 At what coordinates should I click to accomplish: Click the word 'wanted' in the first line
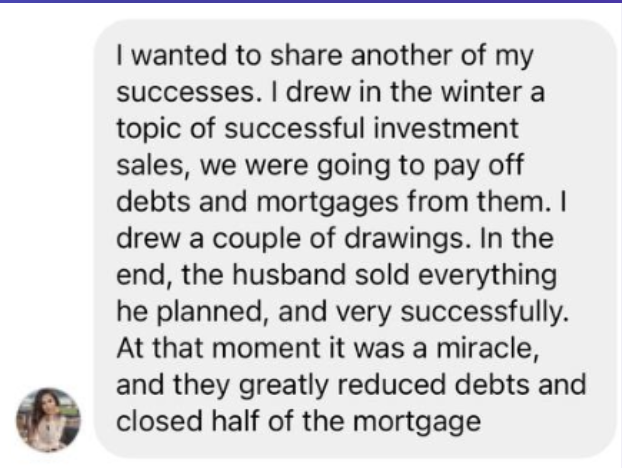coord(176,56)
